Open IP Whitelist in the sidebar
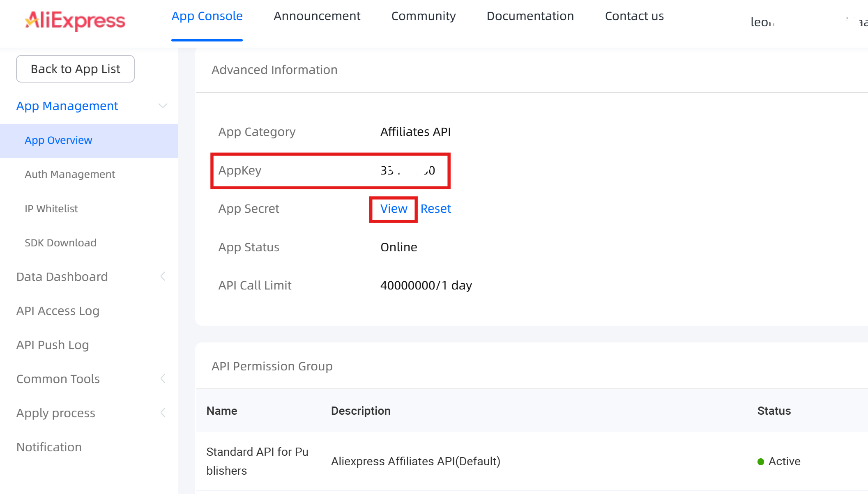Viewport: 868px width, 494px height. tap(51, 209)
